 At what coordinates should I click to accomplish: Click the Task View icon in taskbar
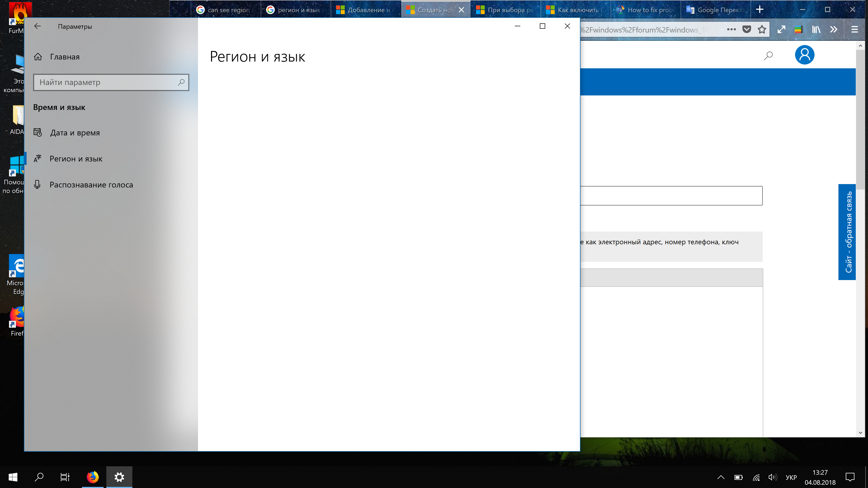click(65, 477)
